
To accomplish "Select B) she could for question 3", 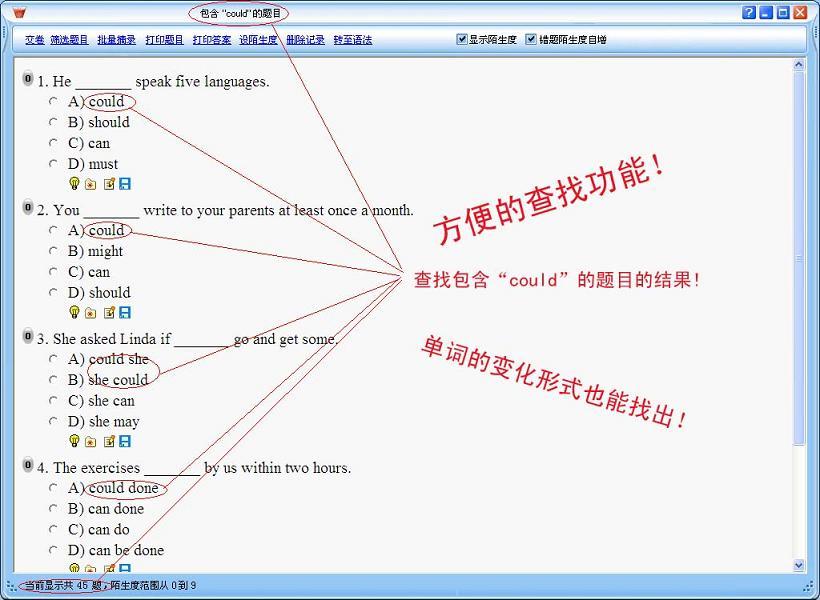I will (54, 380).
